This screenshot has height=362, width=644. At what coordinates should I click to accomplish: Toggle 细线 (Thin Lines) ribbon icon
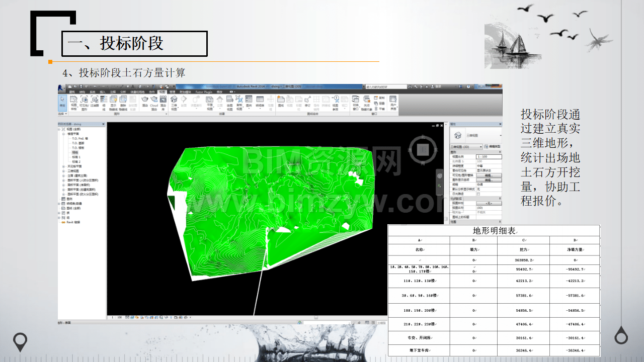pos(104,103)
